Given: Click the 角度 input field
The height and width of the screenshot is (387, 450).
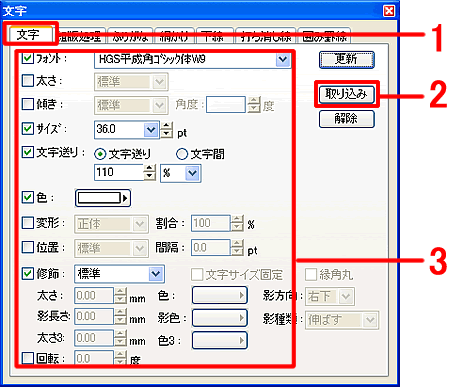Looking at the screenshot, I should tap(226, 105).
